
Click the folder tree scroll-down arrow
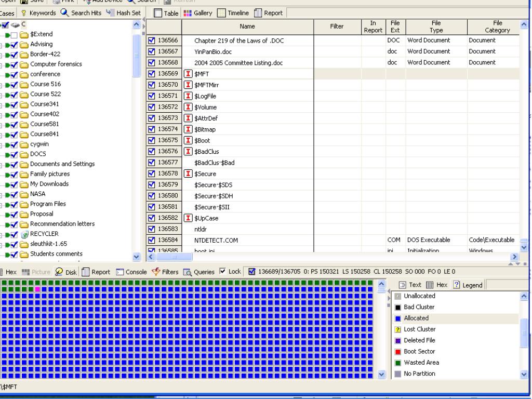(x=137, y=257)
